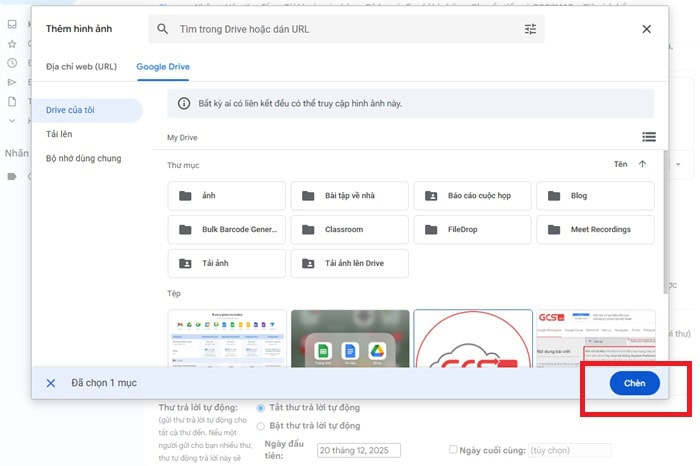Image resolution: width=700 pixels, height=466 pixels.
Task: Open the Tải ảnh lên Drive folder
Action: coord(350,263)
